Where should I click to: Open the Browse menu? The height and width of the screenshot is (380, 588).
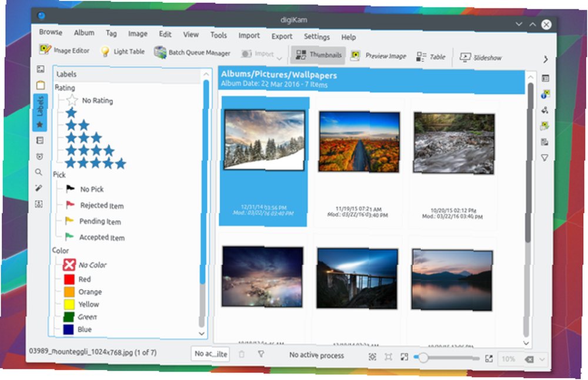pos(51,32)
